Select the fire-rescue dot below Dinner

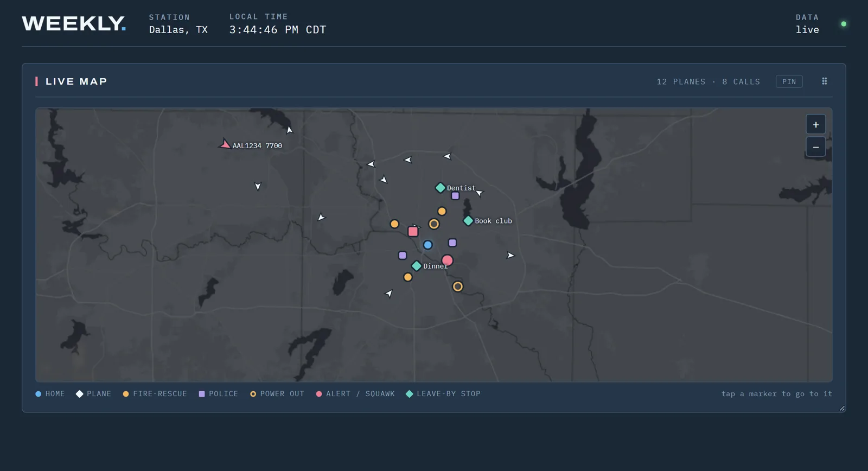pyautogui.click(x=407, y=277)
